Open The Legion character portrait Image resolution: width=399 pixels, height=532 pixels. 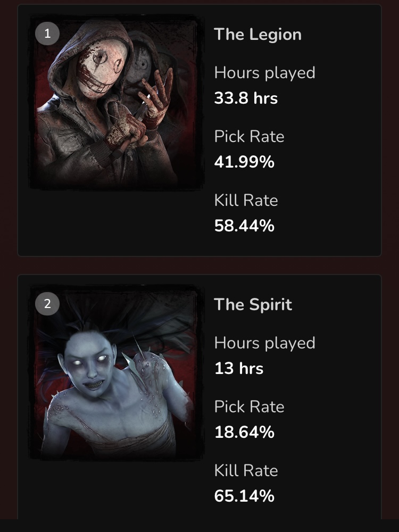coord(116,102)
